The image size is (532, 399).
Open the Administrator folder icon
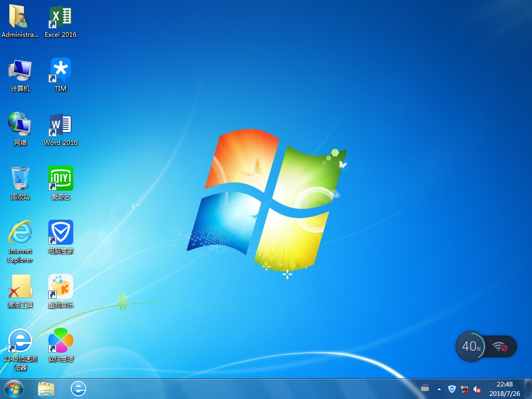(x=20, y=21)
